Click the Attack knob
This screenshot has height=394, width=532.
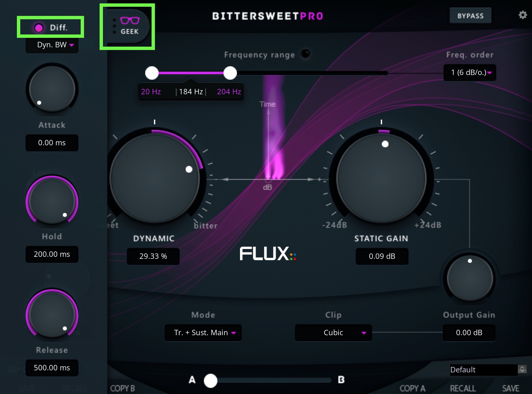tap(52, 89)
